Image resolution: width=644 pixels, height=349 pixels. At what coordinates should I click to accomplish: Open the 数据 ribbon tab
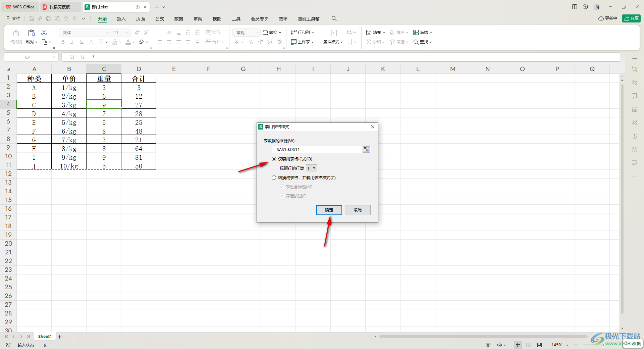coord(179,19)
